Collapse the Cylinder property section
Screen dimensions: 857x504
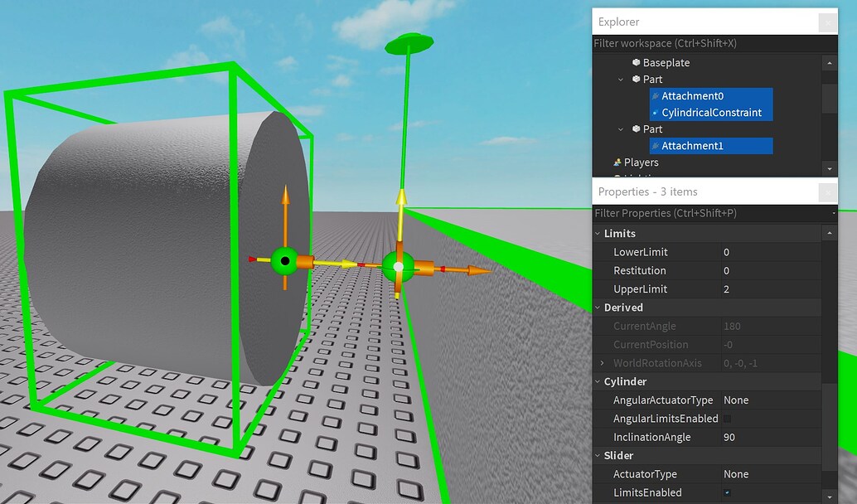click(x=598, y=381)
